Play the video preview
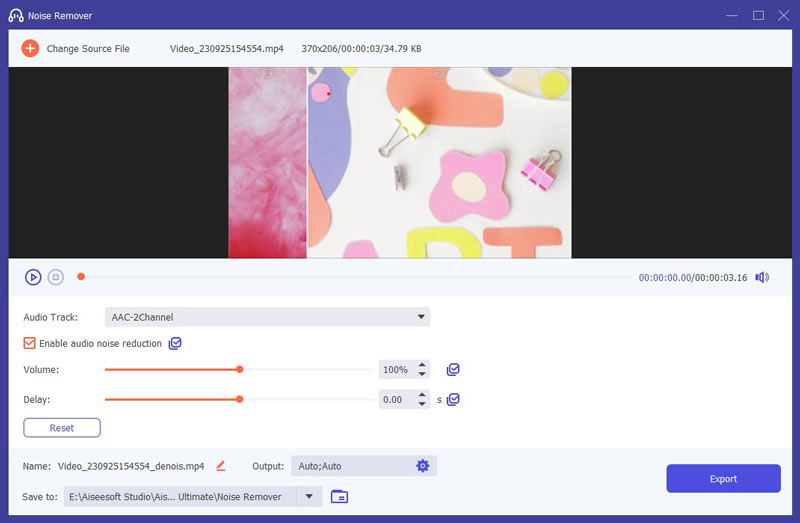Viewport: 800px width, 523px height. click(x=33, y=277)
